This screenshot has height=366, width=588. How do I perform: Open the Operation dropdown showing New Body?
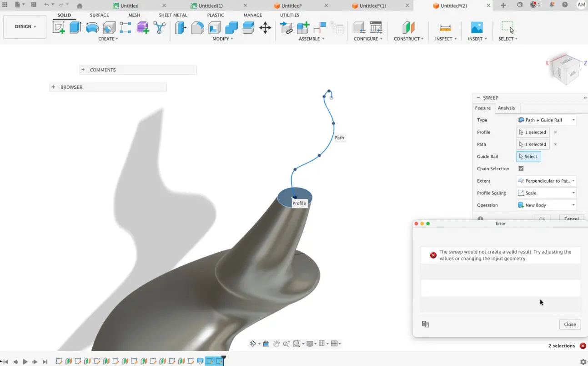coord(546,205)
